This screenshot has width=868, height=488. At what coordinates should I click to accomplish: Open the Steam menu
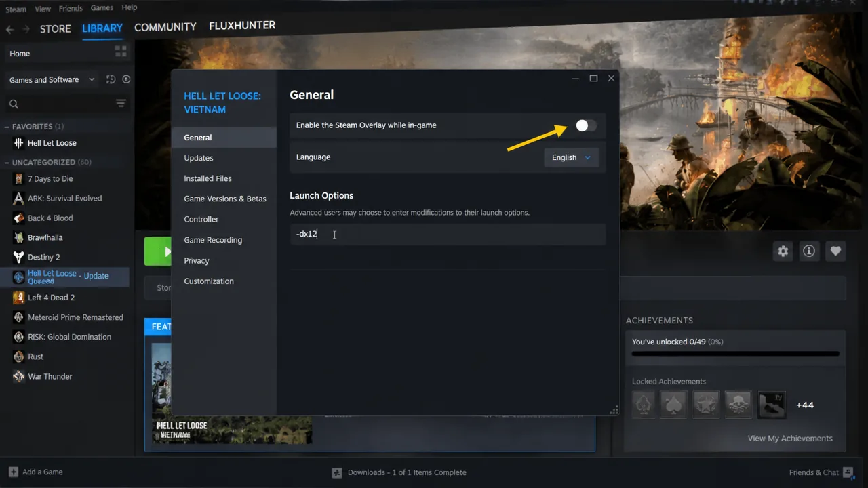pyautogui.click(x=16, y=8)
